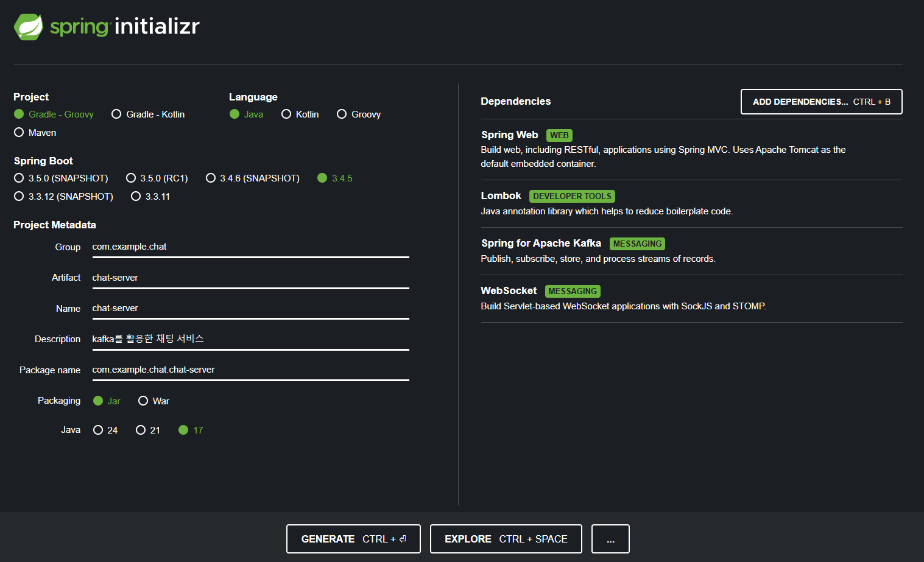Choose Maven as project type
This screenshot has width=924, height=562.
(x=35, y=133)
